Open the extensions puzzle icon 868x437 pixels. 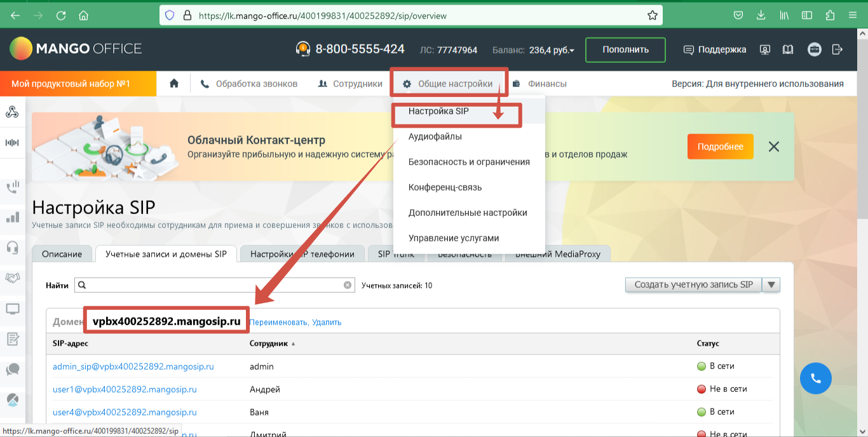point(830,15)
